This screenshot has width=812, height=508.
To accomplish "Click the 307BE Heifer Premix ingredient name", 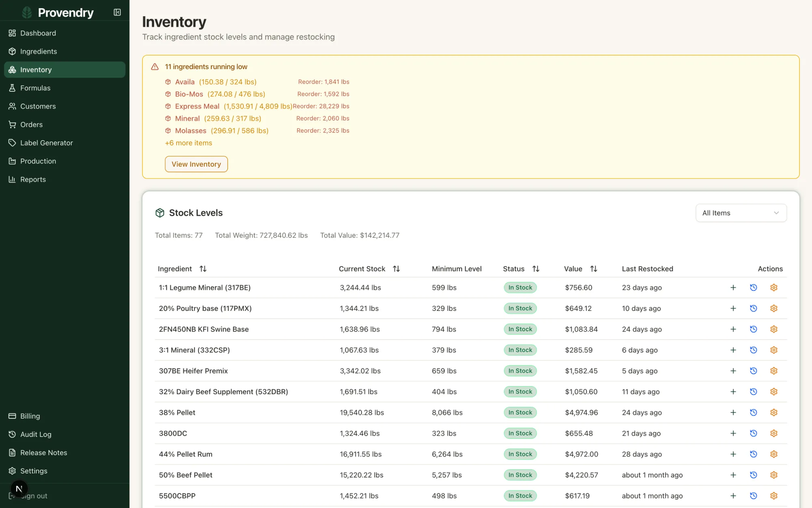I will click(193, 371).
